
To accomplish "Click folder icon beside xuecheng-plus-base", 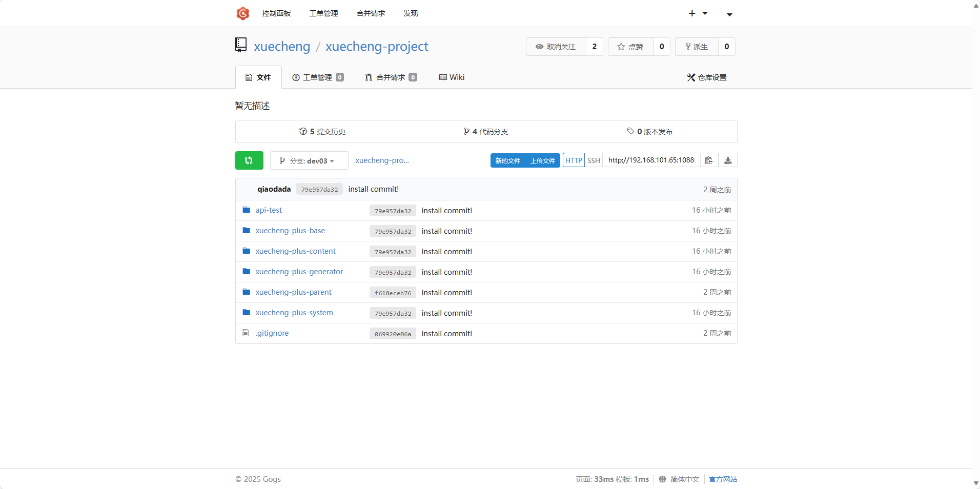I will point(247,231).
